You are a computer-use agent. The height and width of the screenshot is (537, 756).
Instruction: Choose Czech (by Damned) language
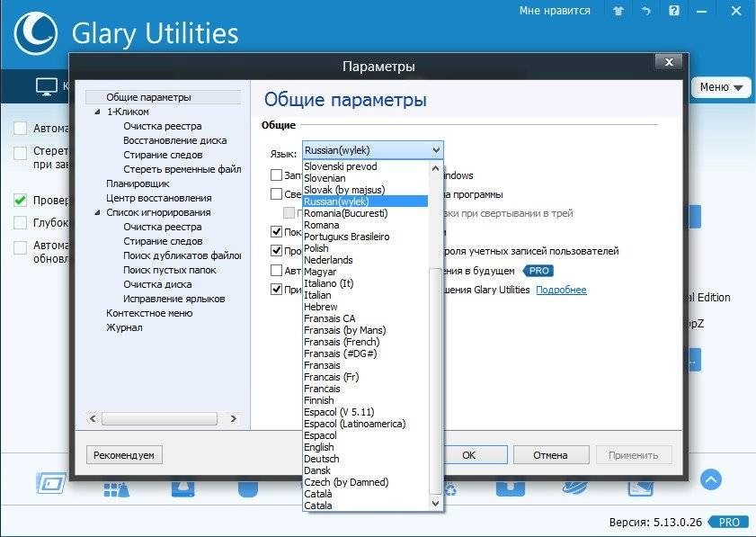pyautogui.click(x=366, y=482)
